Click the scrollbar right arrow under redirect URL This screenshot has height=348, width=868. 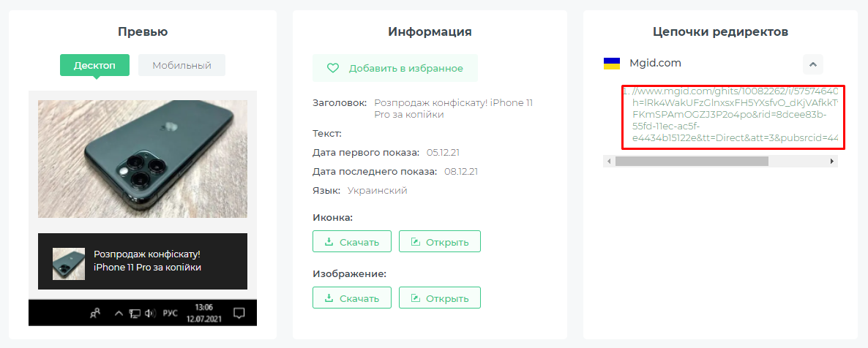[831, 161]
